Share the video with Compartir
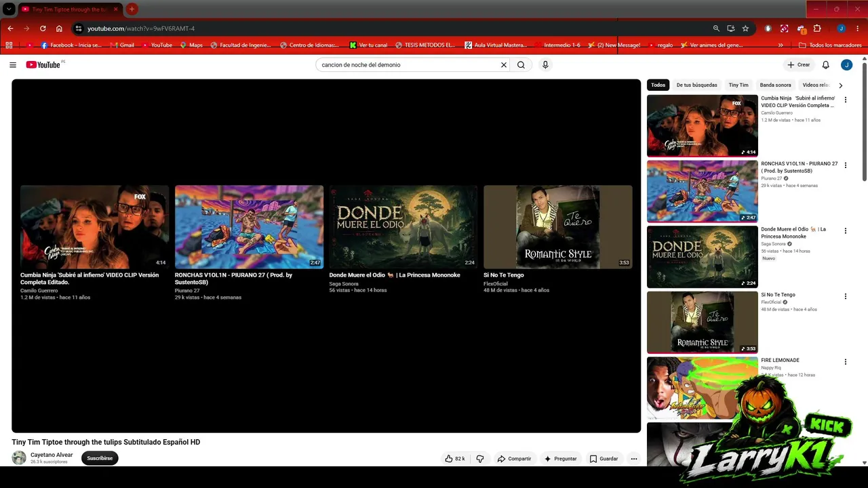This screenshot has width=868, height=488. click(514, 459)
